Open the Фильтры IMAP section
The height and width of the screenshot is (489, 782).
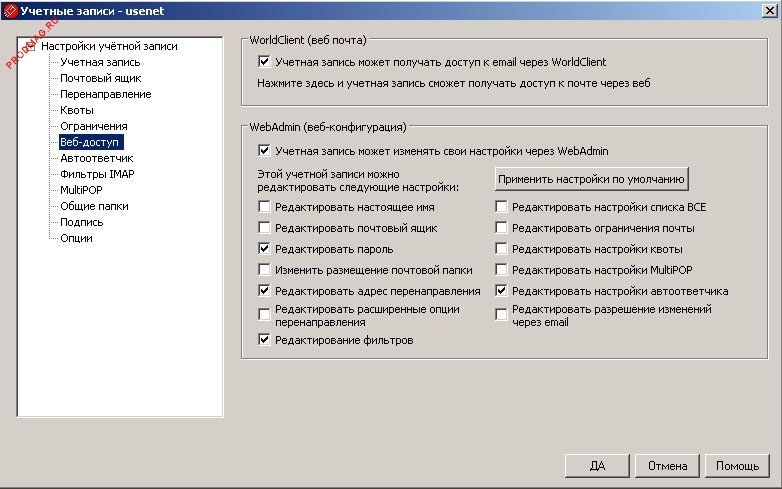(97, 174)
